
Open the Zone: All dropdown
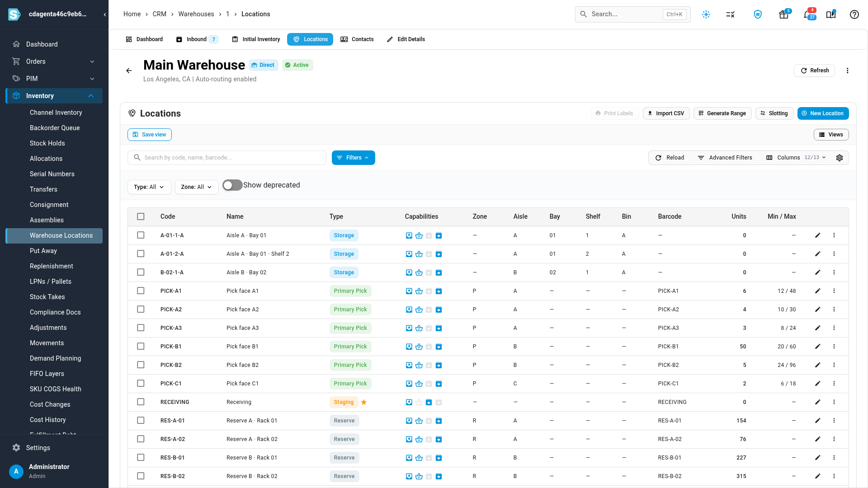197,187
